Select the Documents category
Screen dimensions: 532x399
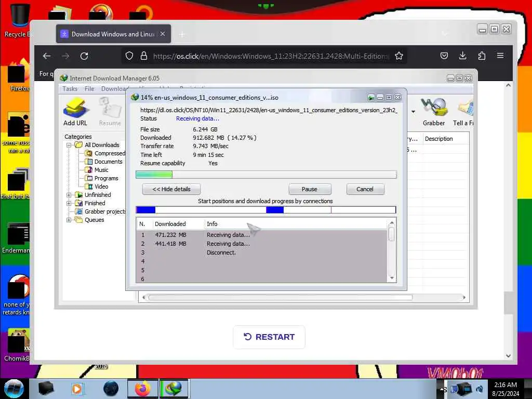click(x=104, y=162)
